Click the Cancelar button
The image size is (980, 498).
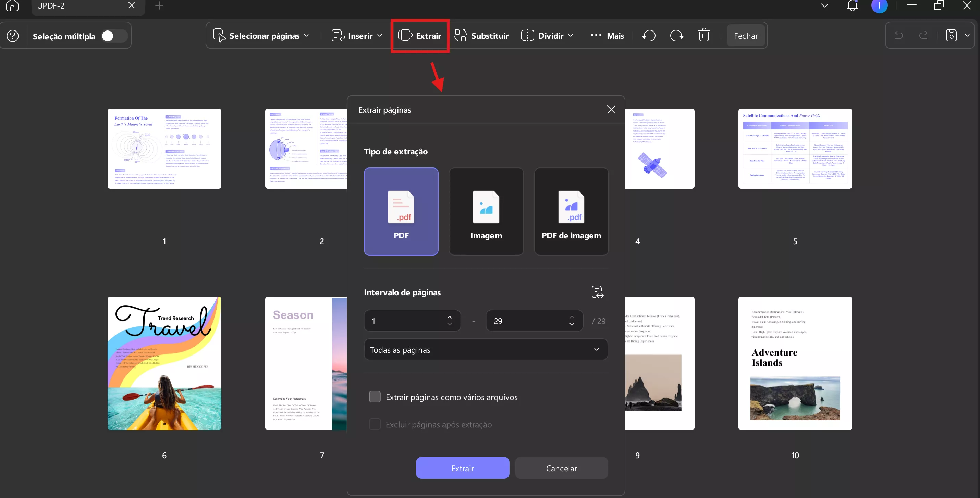561,468
